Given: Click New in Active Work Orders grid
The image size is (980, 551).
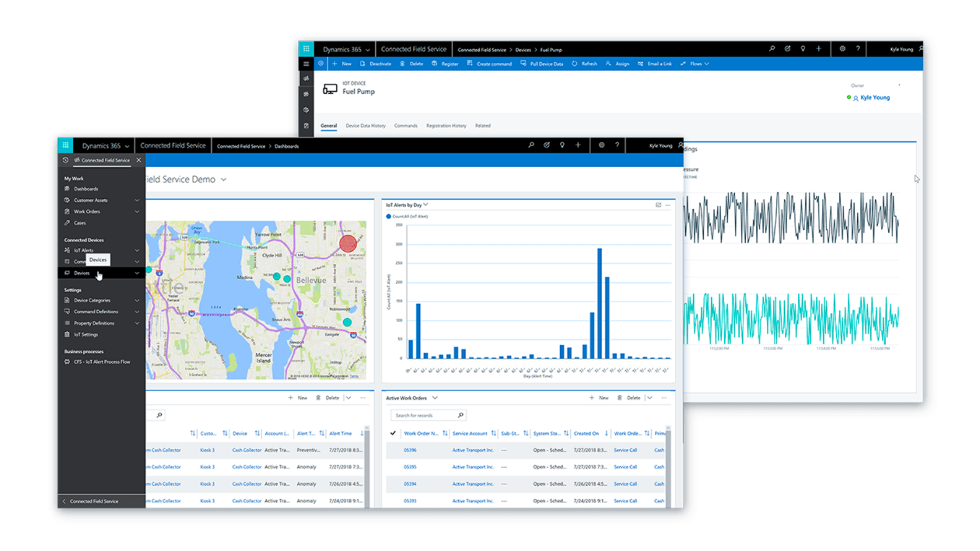Looking at the screenshot, I should (x=598, y=398).
